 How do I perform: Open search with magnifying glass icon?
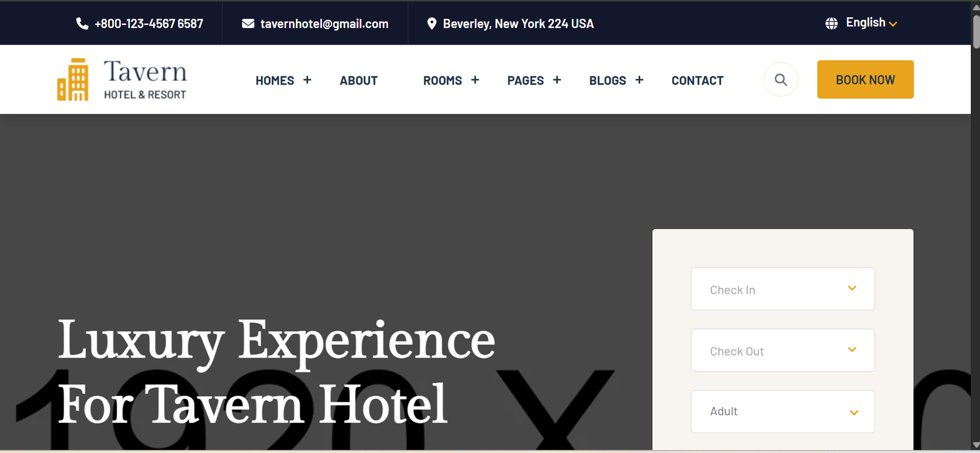coord(781,80)
